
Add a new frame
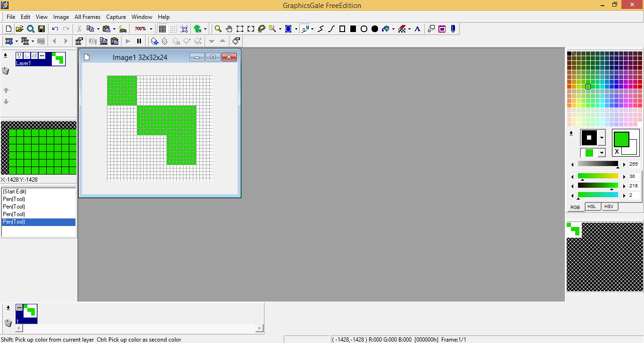coord(8,41)
